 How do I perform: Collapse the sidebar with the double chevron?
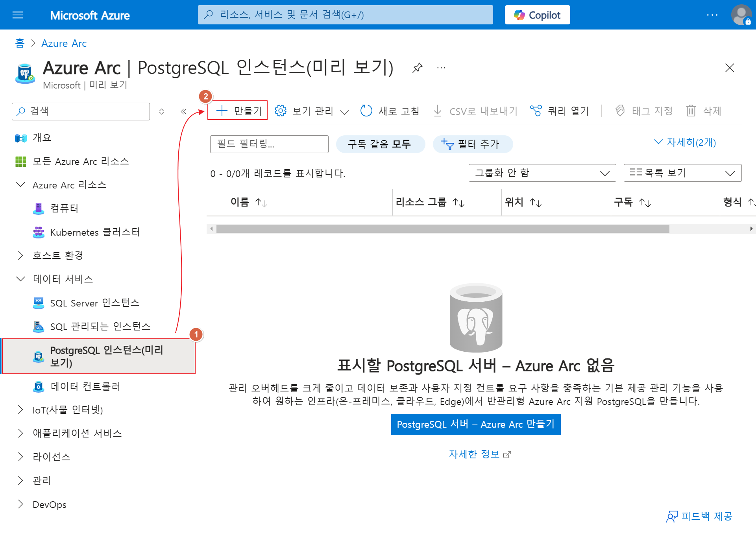pyautogui.click(x=183, y=111)
